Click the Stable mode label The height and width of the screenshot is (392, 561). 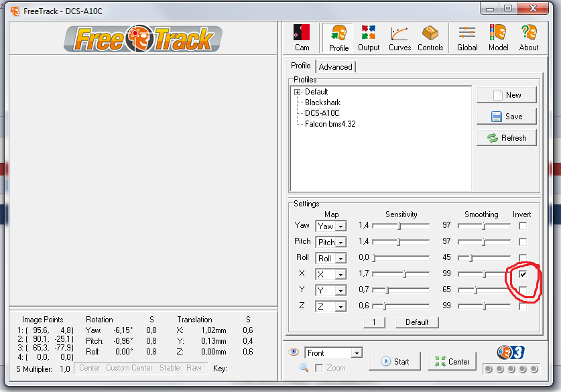point(170,368)
